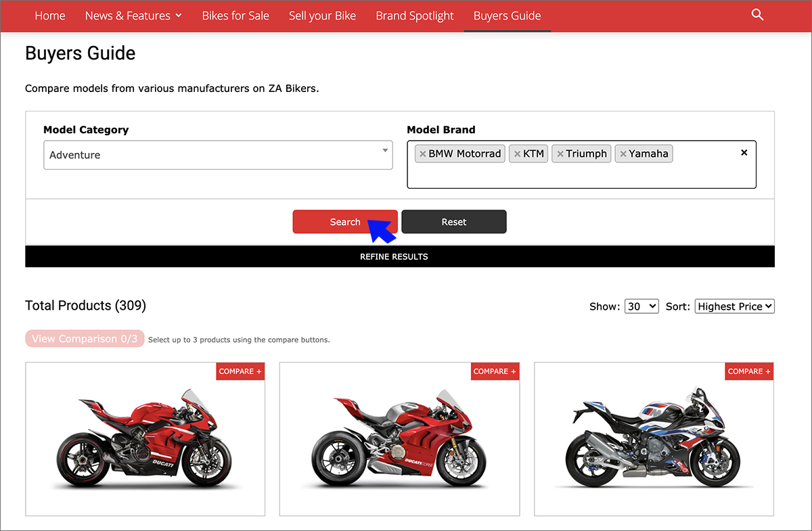Add the second red Ducati Corse bike to compare
812x531 pixels.
(495, 371)
